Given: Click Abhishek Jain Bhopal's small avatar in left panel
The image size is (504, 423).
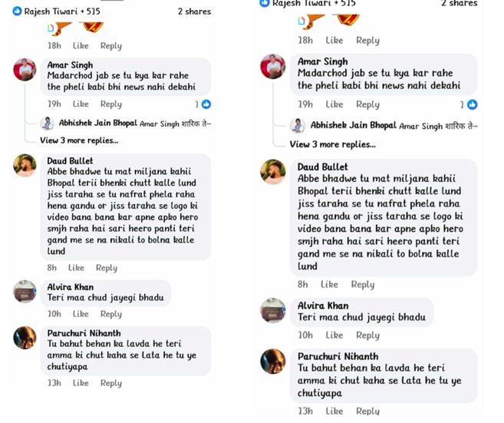Looking at the screenshot, I should (x=47, y=124).
